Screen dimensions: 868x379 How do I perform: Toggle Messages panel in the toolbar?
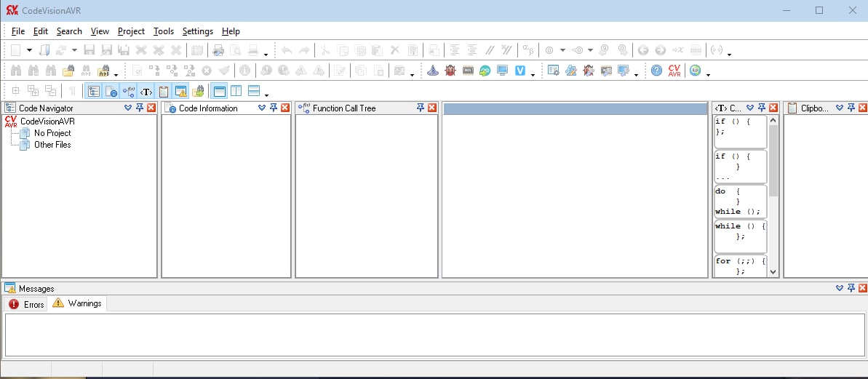point(180,91)
